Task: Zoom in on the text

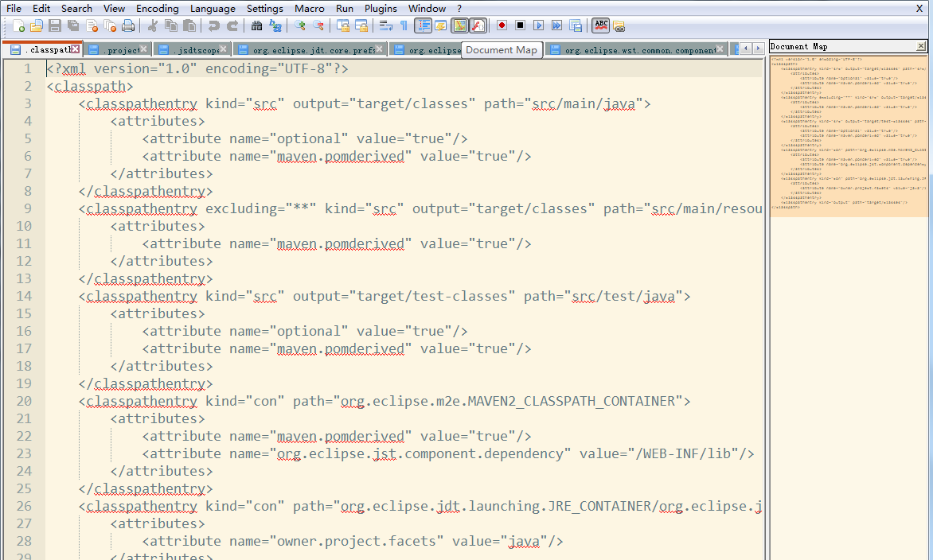Action: (297, 25)
